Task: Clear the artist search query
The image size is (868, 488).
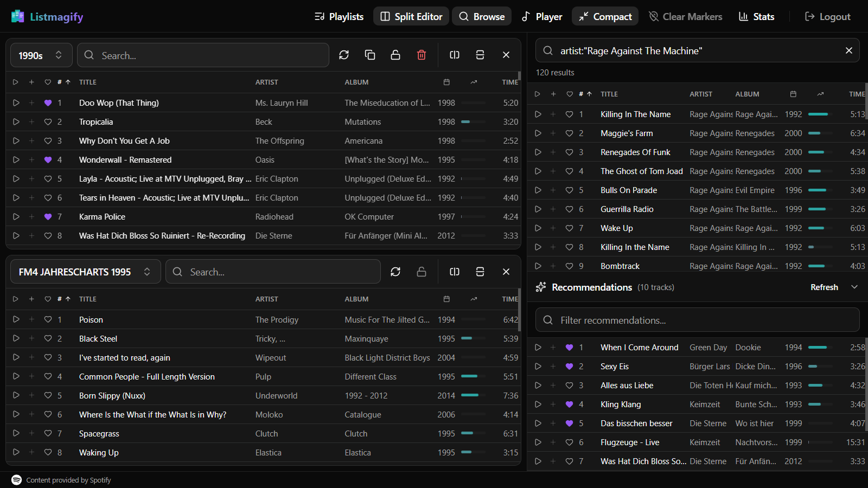Action: point(848,50)
